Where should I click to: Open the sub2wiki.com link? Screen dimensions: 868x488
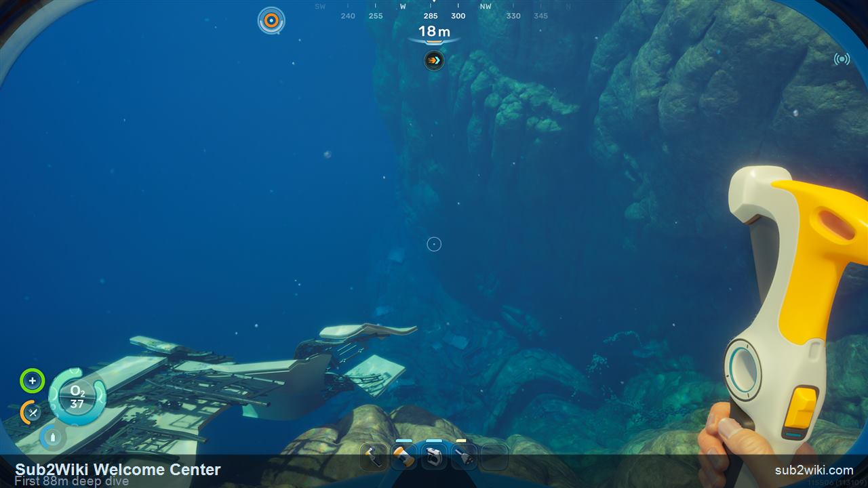point(814,470)
